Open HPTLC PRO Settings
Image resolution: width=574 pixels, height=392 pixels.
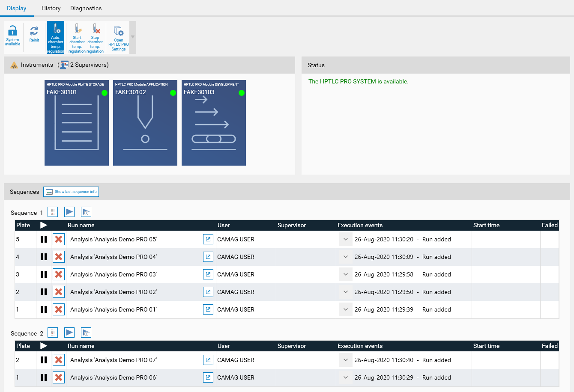[x=119, y=37]
